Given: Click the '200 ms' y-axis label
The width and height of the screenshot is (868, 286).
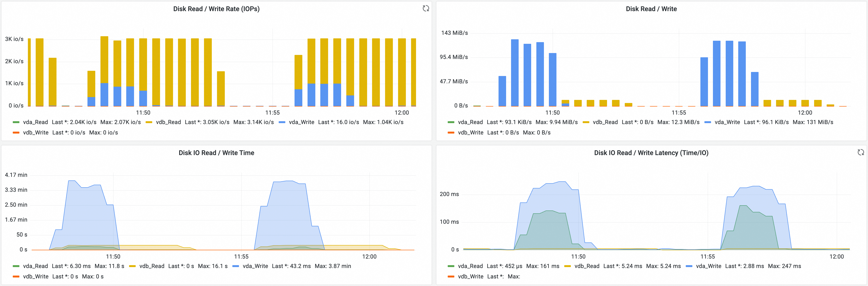Looking at the screenshot, I should (449, 194).
